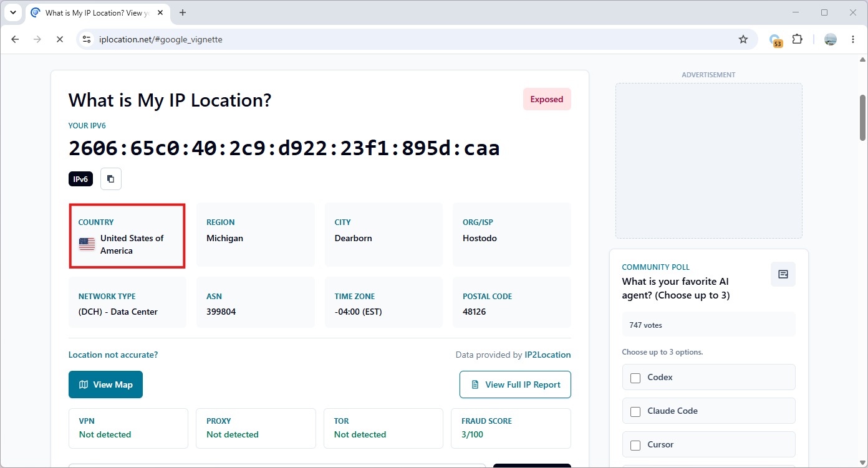Click the View Map button

tap(105, 384)
